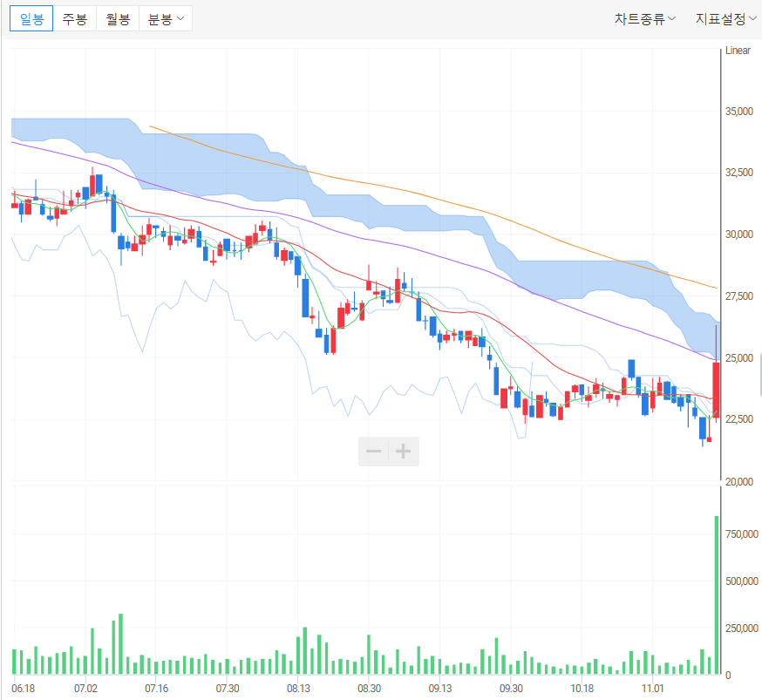Screen dimensions: 762x700
Task: Click the 30,000 price axis label
Action: (x=739, y=234)
